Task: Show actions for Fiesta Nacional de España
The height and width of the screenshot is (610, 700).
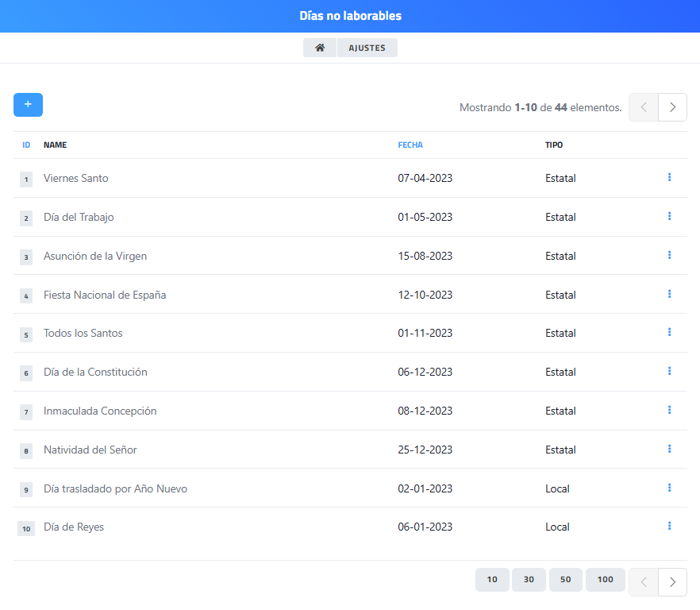Action: 669,294
